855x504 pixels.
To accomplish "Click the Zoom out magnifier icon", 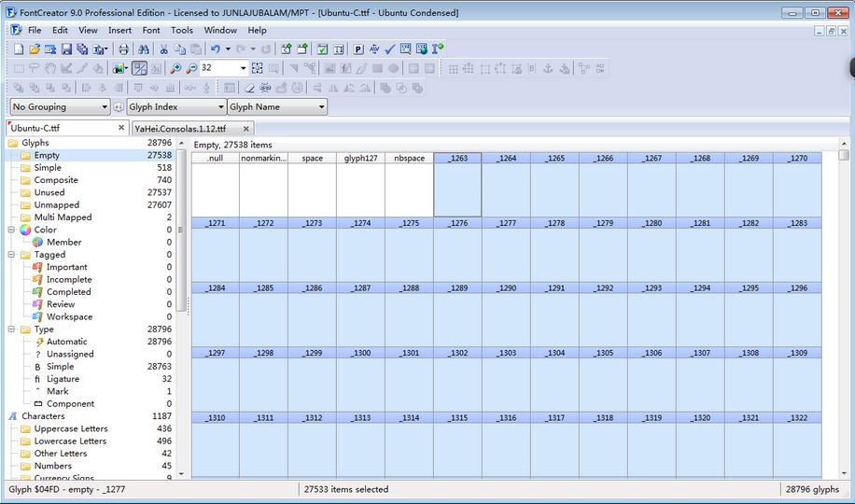I will 191,68.
